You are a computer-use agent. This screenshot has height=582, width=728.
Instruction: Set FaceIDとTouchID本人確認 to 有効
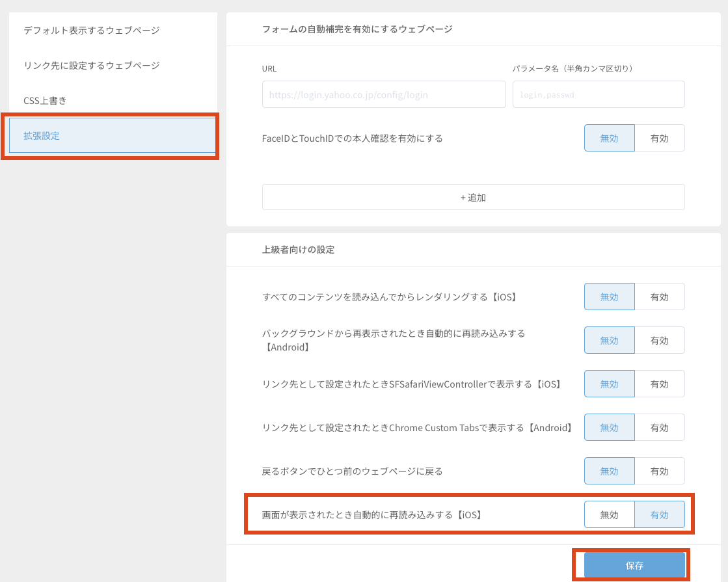click(659, 139)
